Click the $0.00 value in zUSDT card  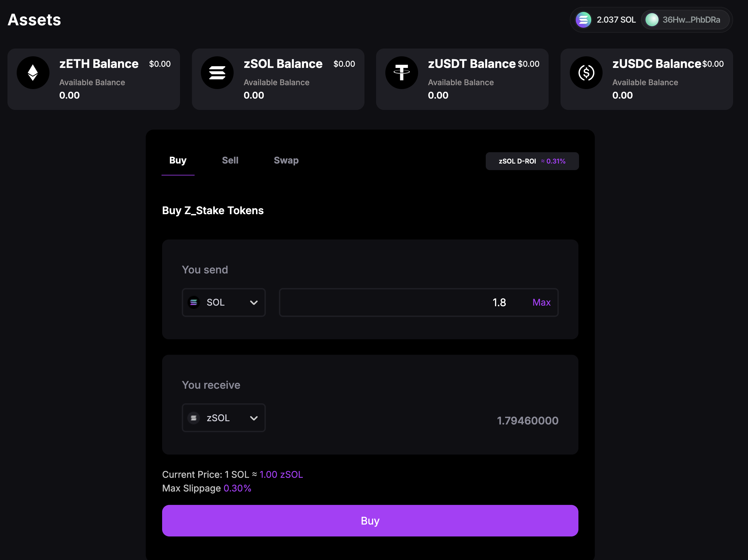[x=529, y=64]
